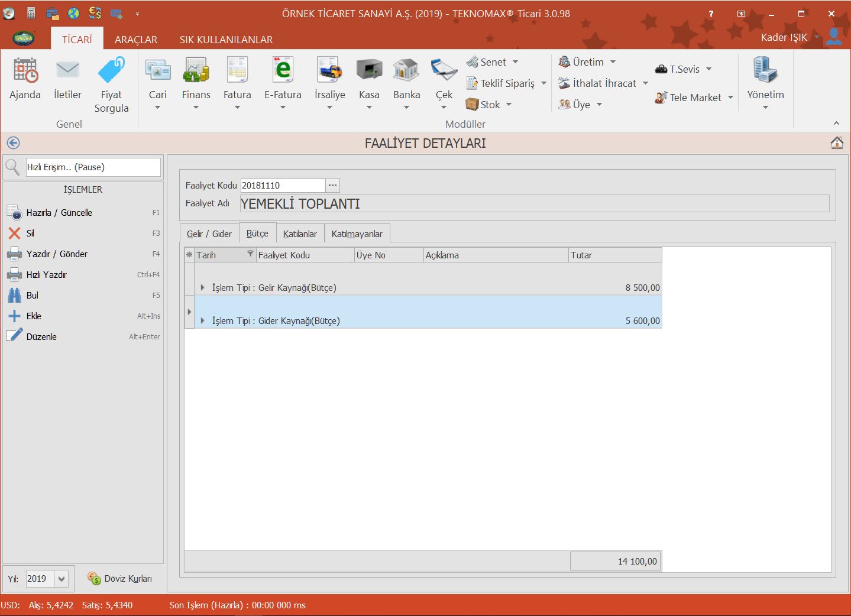Expand the Gider Kaynağı(Bütçe) group row

(x=202, y=321)
